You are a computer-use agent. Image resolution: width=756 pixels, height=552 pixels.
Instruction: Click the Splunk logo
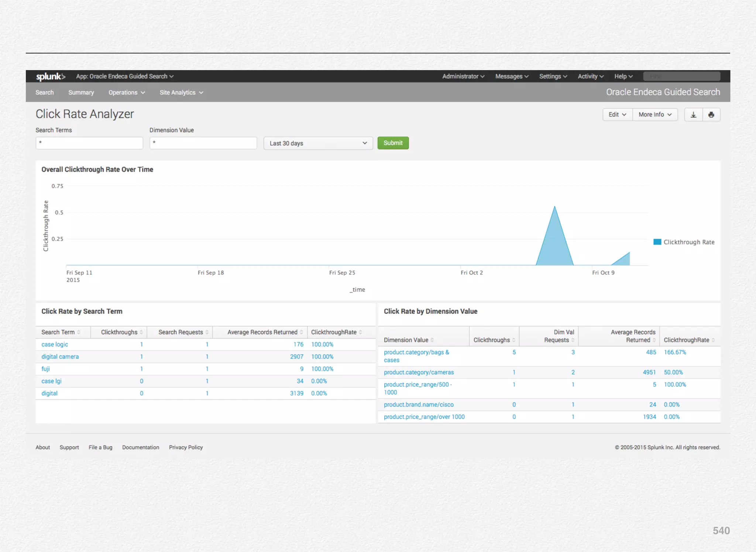point(51,76)
